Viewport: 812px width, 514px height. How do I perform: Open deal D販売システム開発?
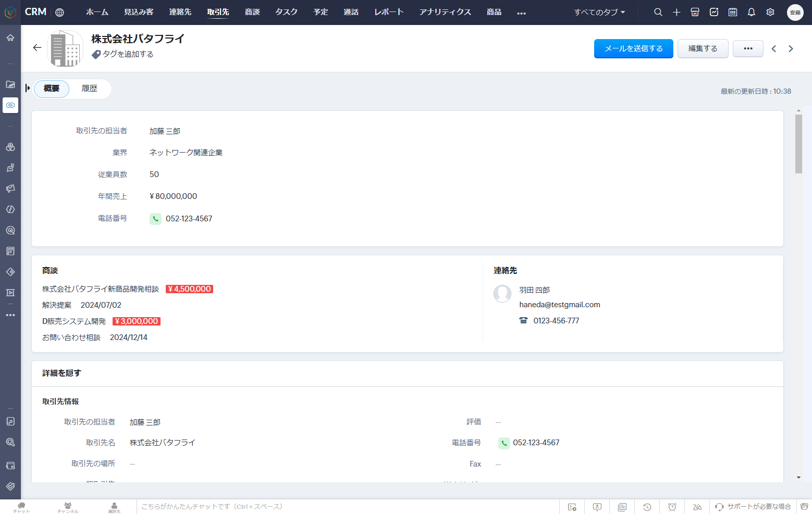(74, 321)
